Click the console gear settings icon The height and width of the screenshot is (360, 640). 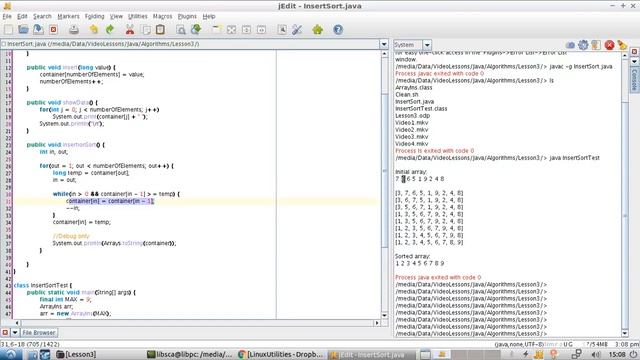pyautogui.click(x=583, y=45)
